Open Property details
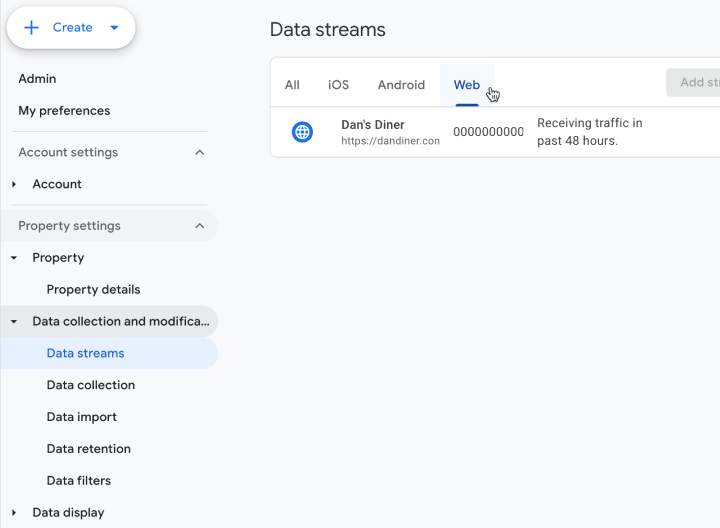 point(93,290)
